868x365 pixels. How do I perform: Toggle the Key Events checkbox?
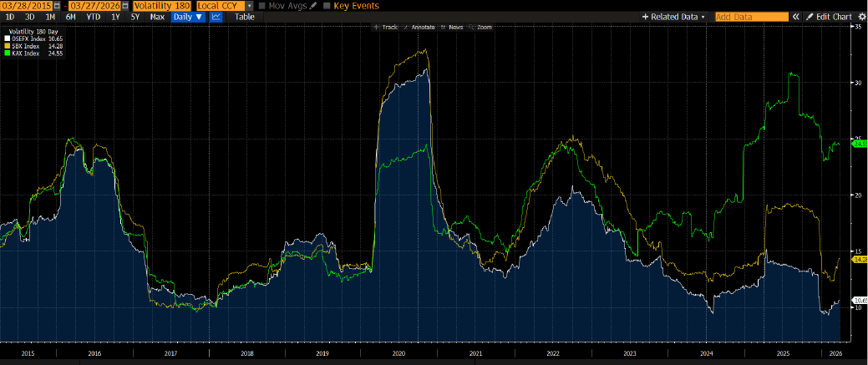[x=327, y=6]
